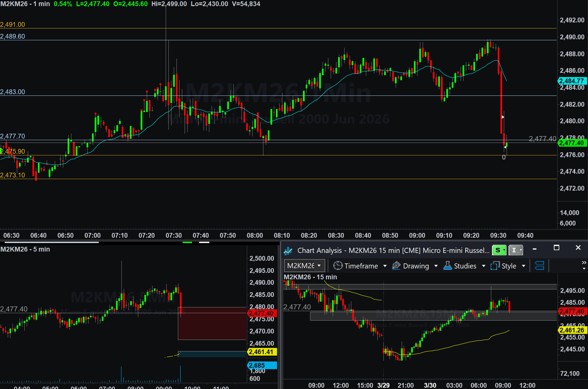Click the Timeframe clock icon

[x=338, y=266]
